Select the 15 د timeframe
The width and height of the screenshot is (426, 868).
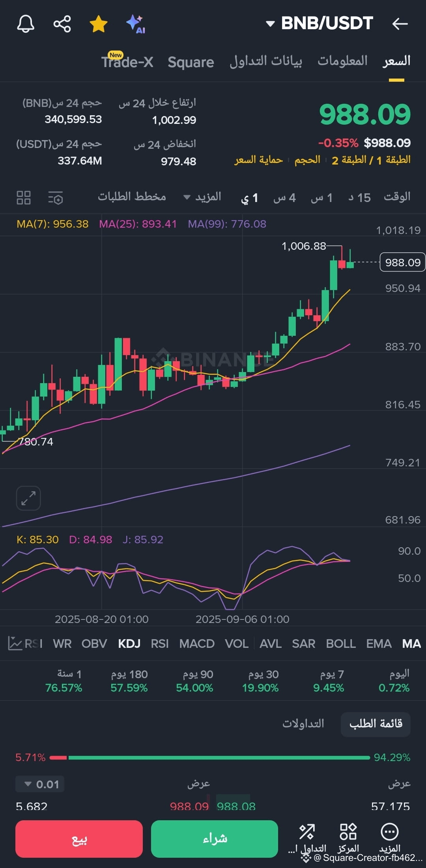click(x=359, y=198)
